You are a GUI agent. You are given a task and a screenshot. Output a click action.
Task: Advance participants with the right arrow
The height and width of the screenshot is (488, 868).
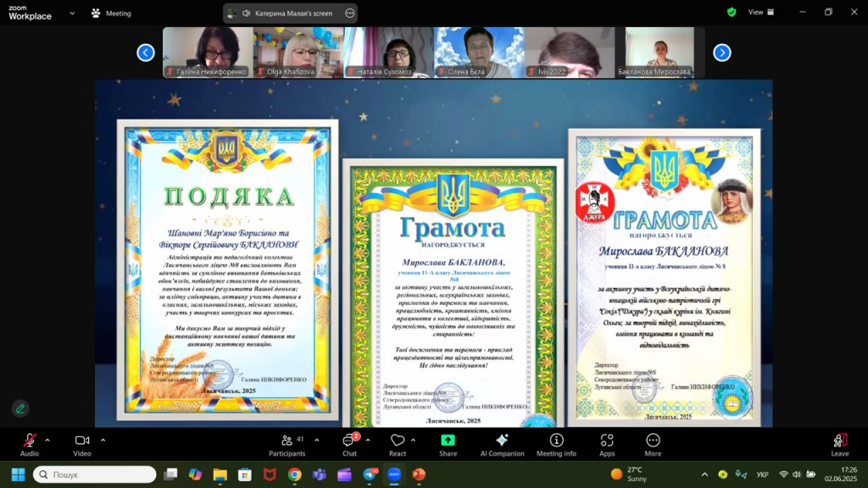pyautogui.click(x=721, y=53)
